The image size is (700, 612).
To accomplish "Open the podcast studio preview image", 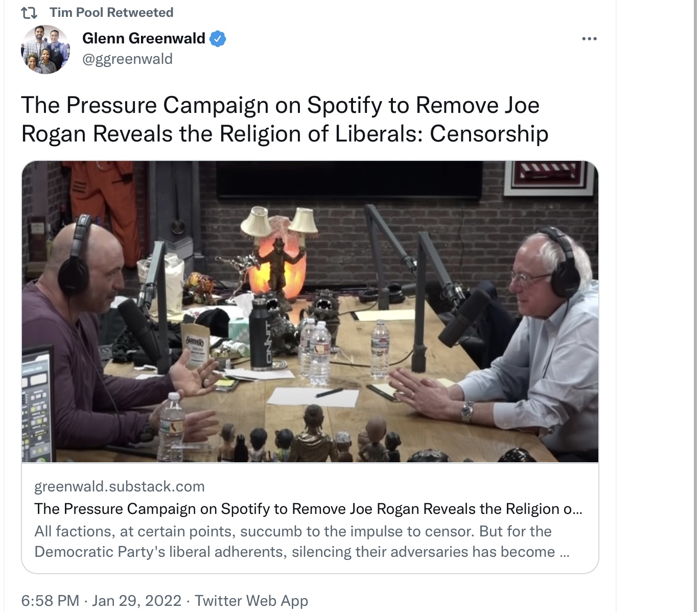I will pos(310,312).
